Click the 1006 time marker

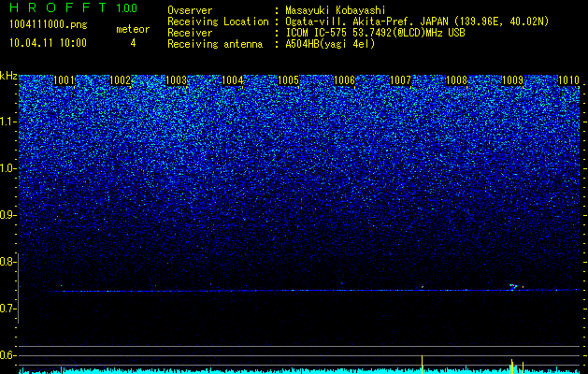click(344, 79)
